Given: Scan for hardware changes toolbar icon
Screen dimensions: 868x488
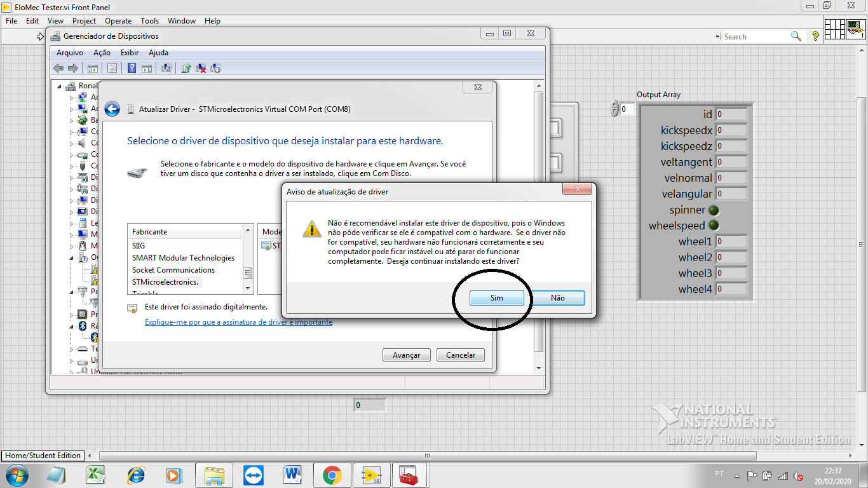Looking at the screenshot, I should 166,69.
